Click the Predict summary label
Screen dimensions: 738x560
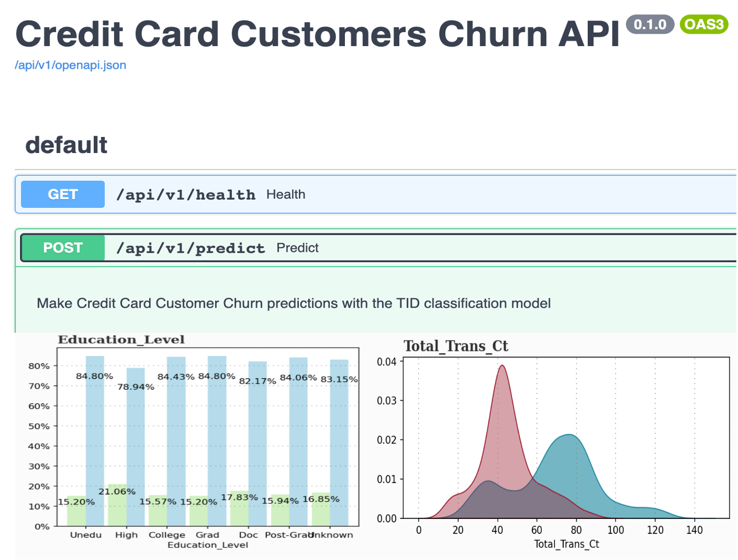coord(298,248)
